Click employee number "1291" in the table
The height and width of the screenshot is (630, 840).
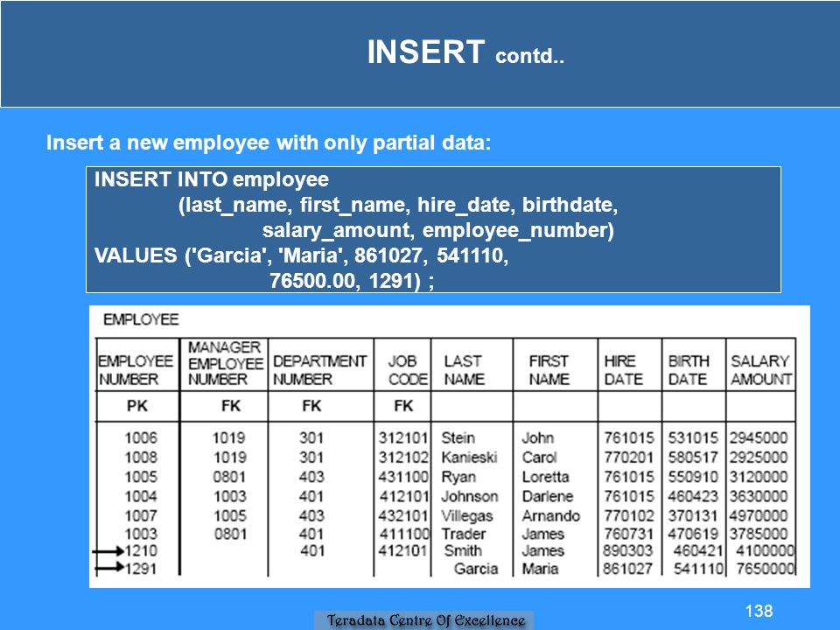141,569
